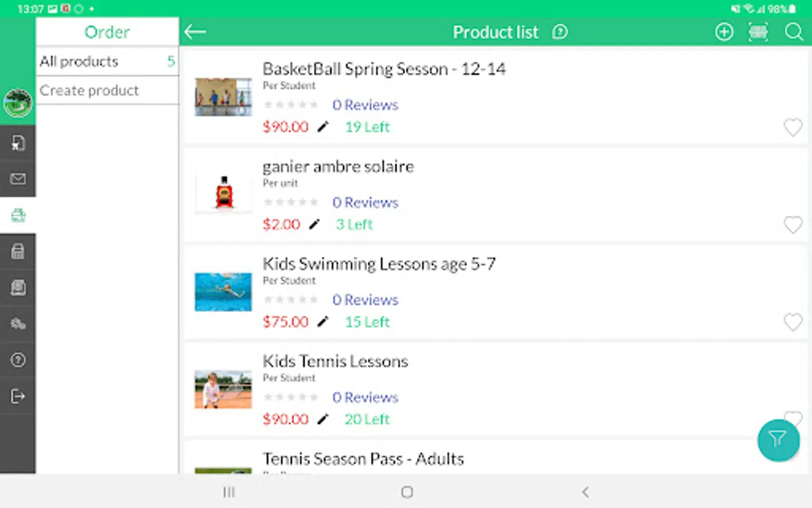This screenshot has width=812, height=508.
Task: Open the mail icon in sidebar
Action: pos(18,179)
